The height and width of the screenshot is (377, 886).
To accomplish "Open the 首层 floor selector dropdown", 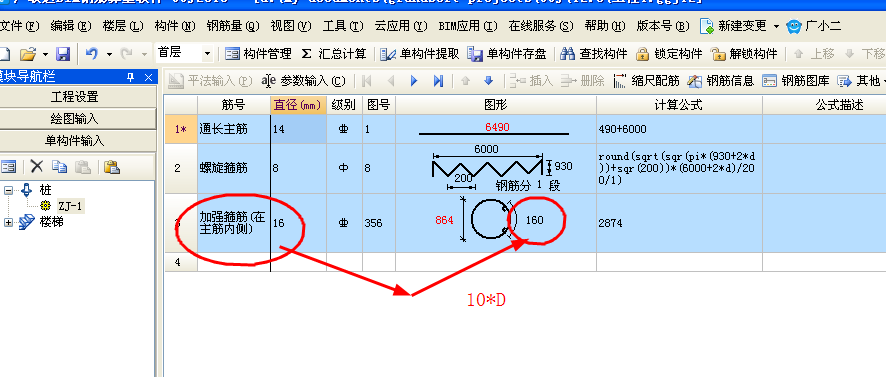I will [207, 54].
